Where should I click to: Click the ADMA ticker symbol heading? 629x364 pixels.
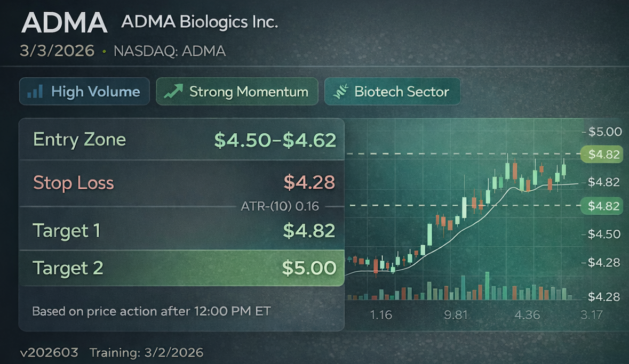pyautogui.click(x=64, y=23)
